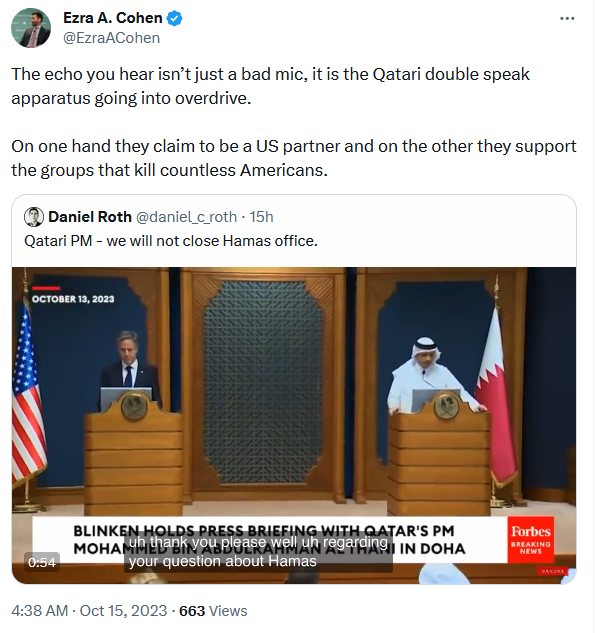This screenshot has width=597, height=633.
Task: Open the 663 Views count
Action: click(x=213, y=611)
